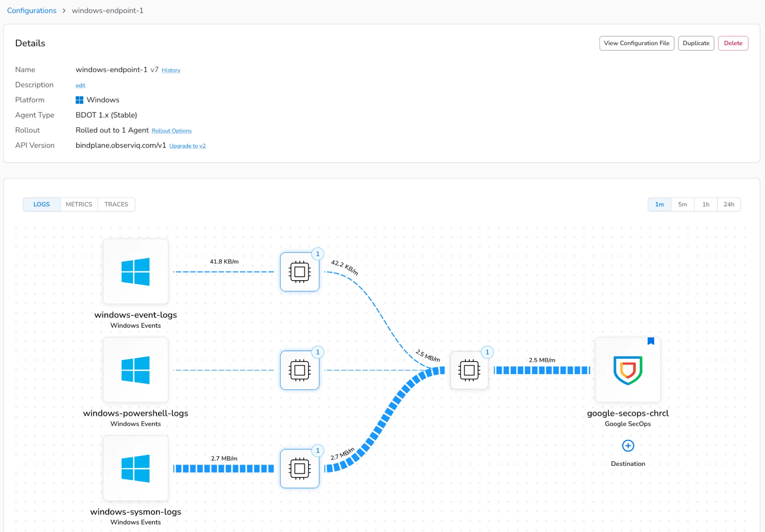Select the LOGS telemetry tab
Image resolution: width=765 pixels, height=532 pixels.
(41, 204)
